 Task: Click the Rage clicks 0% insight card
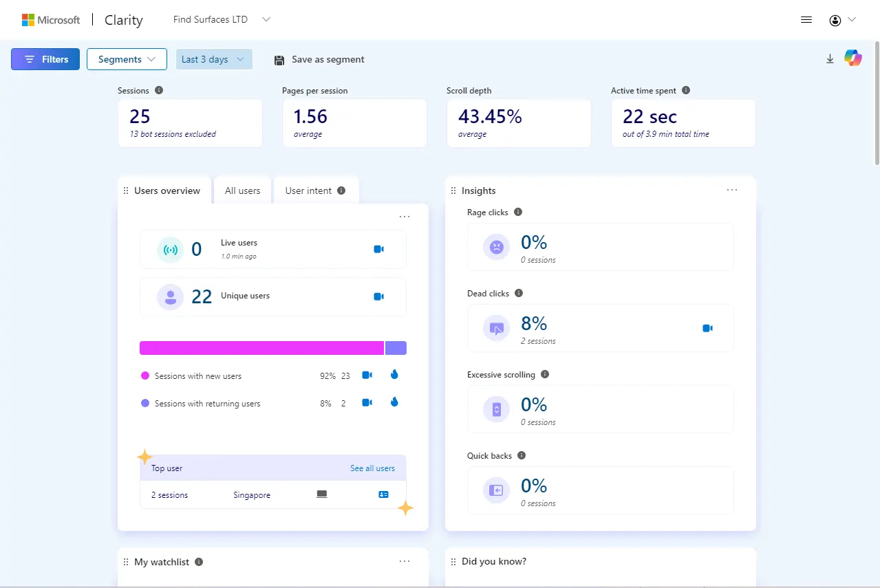tap(600, 247)
